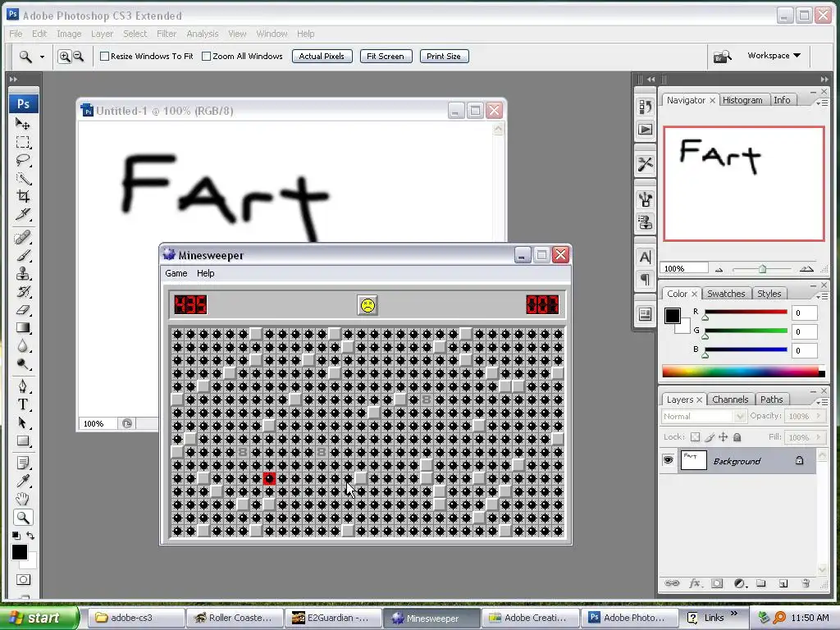Click the Actual Pixels button

click(322, 57)
